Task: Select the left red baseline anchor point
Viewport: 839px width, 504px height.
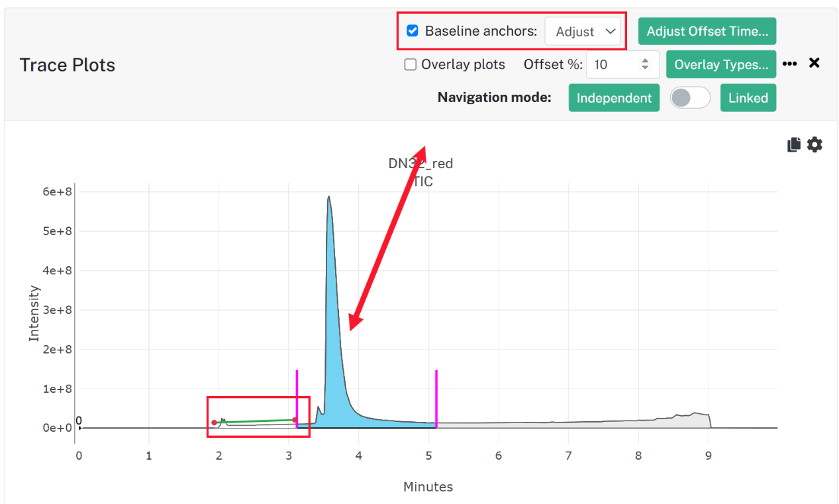Action: 214,423
